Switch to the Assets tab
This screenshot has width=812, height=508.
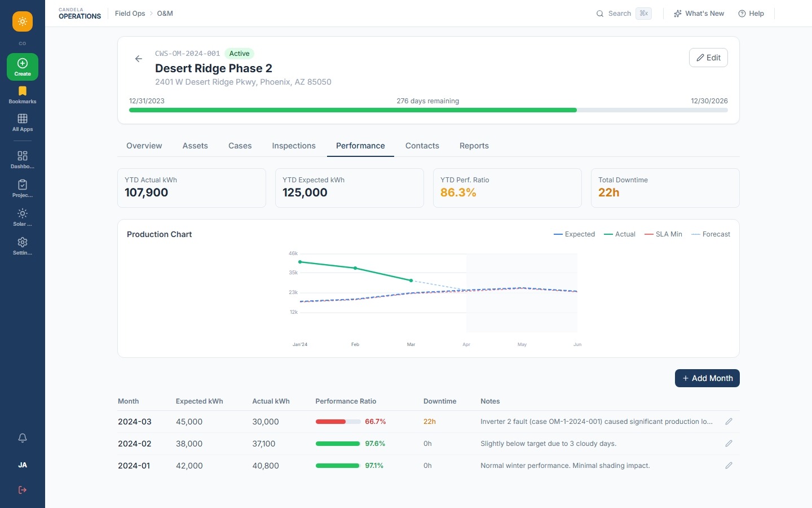tap(195, 146)
